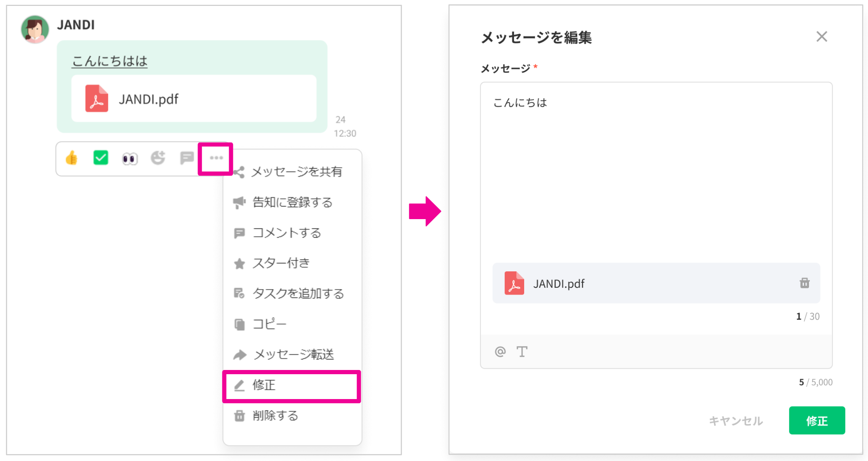Choose コメントする from the menu
The height and width of the screenshot is (461, 868).
(x=287, y=233)
